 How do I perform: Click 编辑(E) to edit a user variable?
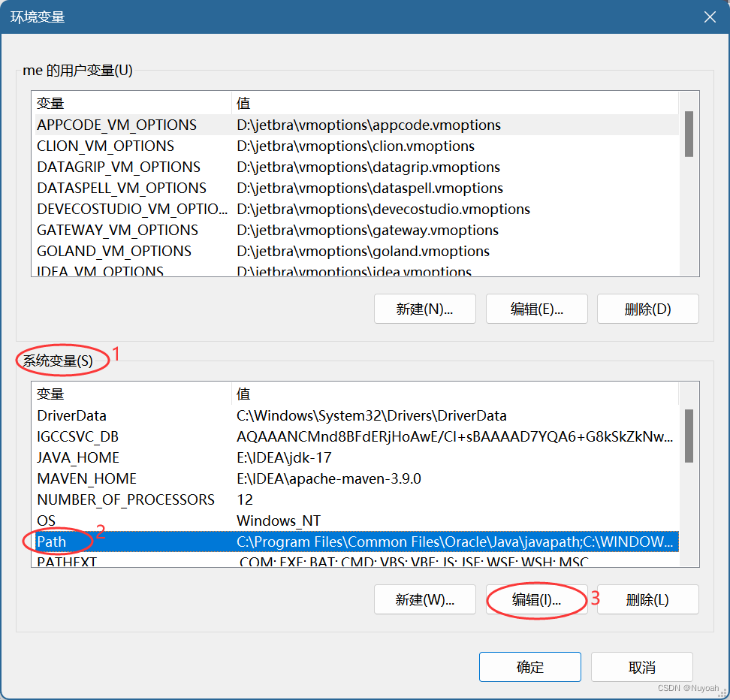[x=536, y=309]
